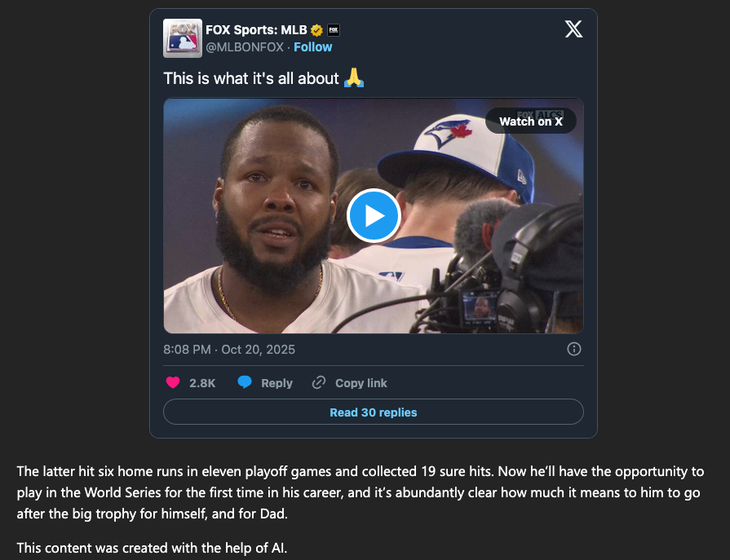Click the small FOX affiliate badge
Image resolution: width=730 pixels, height=560 pixels.
click(x=333, y=30)
